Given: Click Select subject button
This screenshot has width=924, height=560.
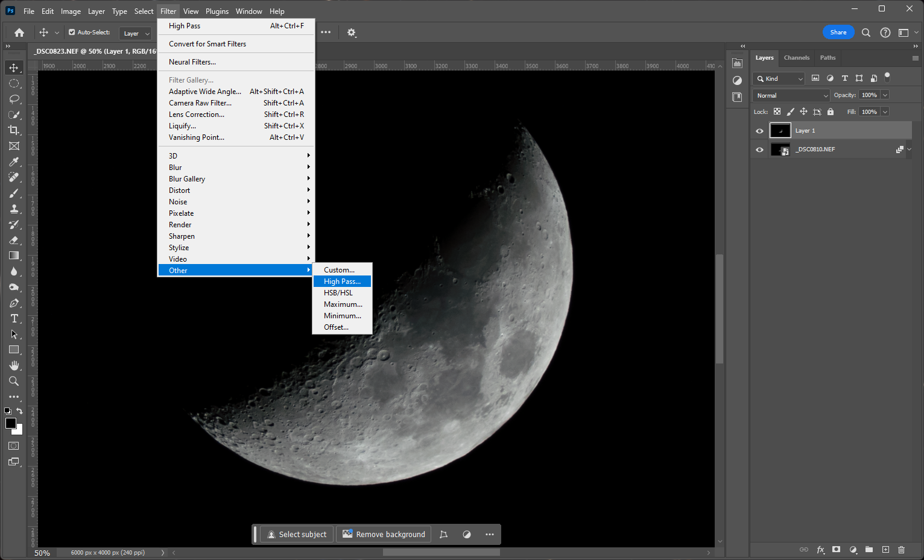Looking at the screenshot, I should point(297,535).
